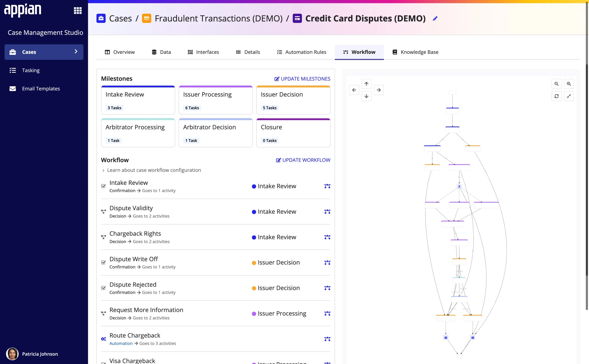Pan the workflow diagram left
Viewport: 589px width, 364px height.
point(354,90)
